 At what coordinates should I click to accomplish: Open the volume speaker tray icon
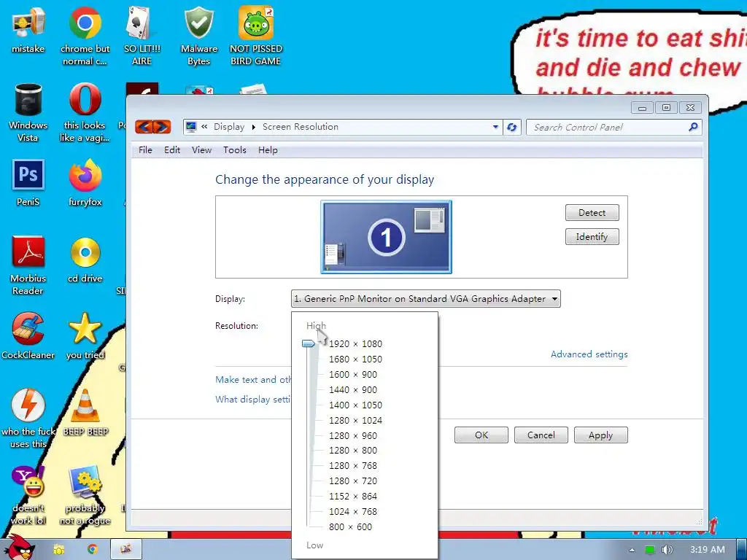667,550
